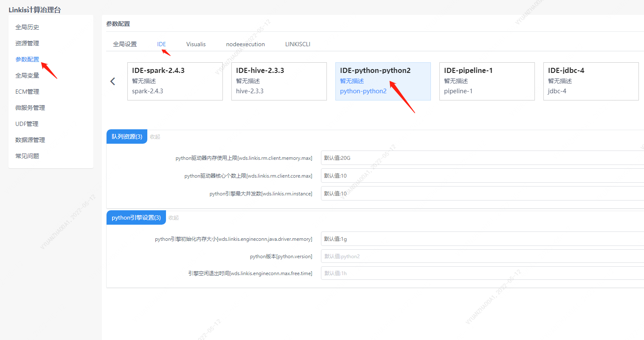Open 微服务管理 page
644x340 pixels.
tap(31, 107)
